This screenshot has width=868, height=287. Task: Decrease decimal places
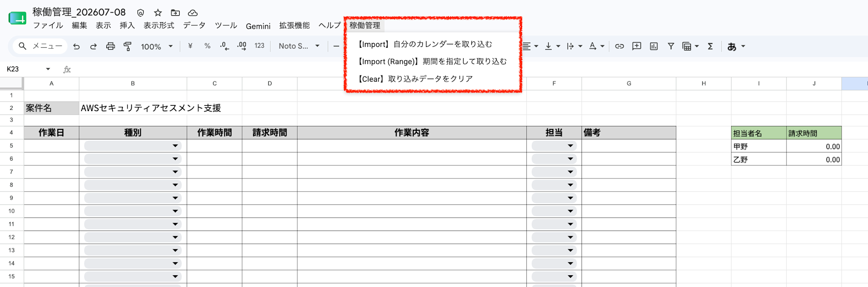[x=224, y=46]
